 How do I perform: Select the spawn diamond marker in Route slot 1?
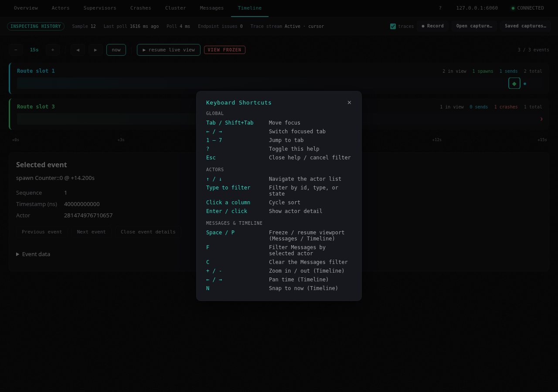tap(514, 83)
